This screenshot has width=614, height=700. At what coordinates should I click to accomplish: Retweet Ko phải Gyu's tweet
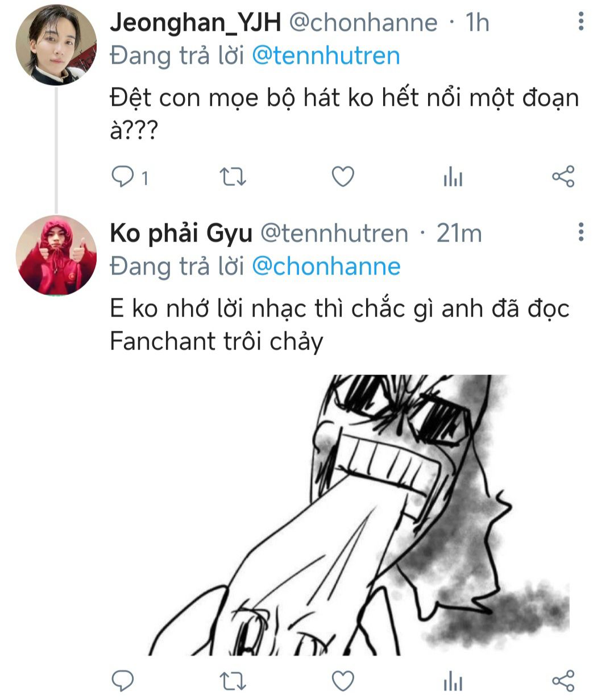233,680
